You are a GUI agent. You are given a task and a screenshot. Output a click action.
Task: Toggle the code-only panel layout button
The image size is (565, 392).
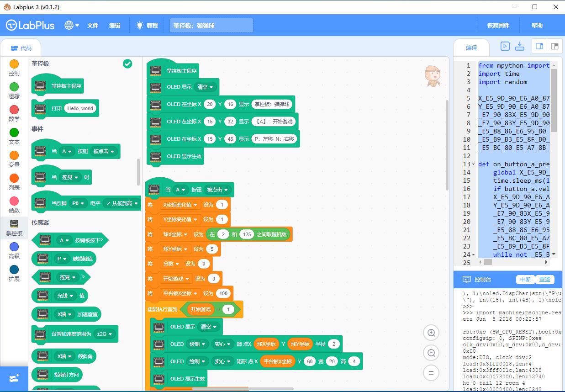click(x=539, y=46)
